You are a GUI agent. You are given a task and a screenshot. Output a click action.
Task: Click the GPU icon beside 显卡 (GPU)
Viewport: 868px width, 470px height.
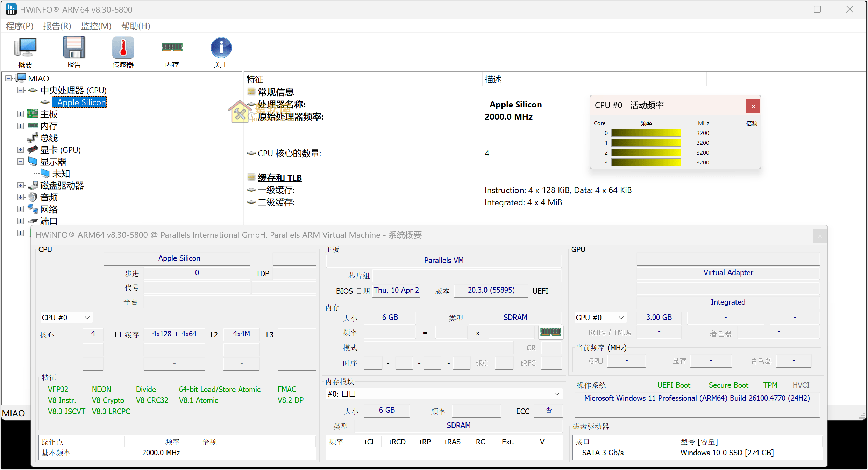pos(33,149)
